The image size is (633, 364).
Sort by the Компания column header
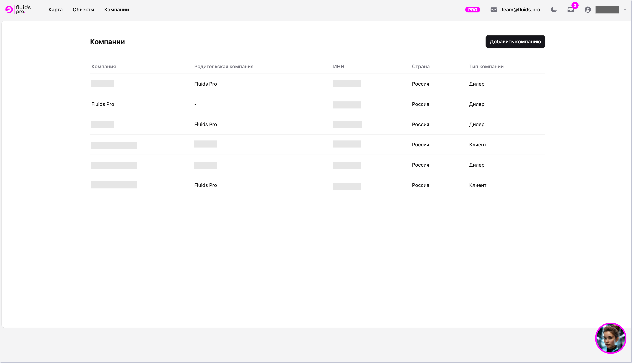click(103, 66)
